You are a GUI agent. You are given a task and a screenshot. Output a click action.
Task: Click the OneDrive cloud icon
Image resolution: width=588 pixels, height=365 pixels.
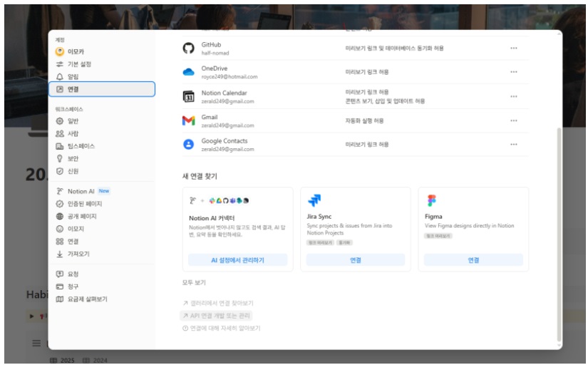(x=189, y=72)
